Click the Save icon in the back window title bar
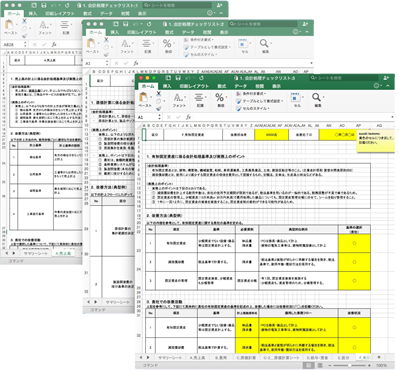This screenshot has width=399, height=370. point(44,6)
